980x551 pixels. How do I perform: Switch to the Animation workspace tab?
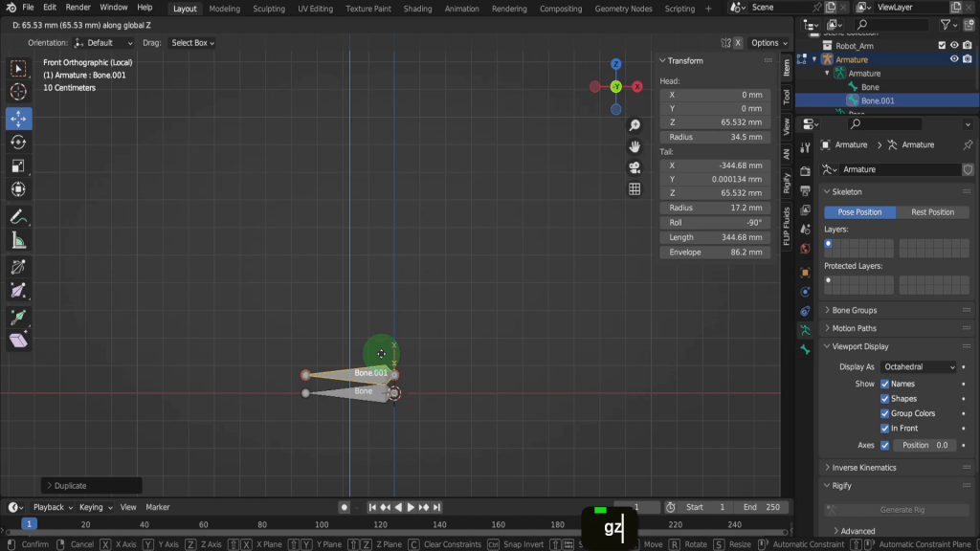[x=462, y=9]
